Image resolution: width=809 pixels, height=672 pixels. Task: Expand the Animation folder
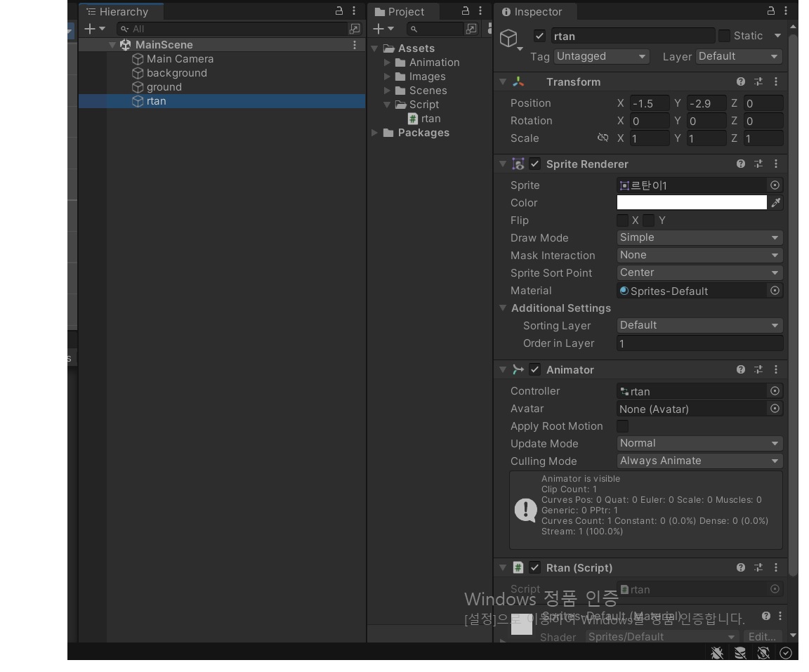click(x=387, y=62)
